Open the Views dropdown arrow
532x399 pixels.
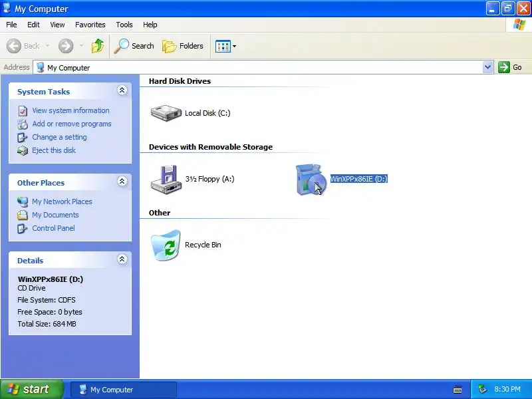pyautogui.click(x=234, y=46)
